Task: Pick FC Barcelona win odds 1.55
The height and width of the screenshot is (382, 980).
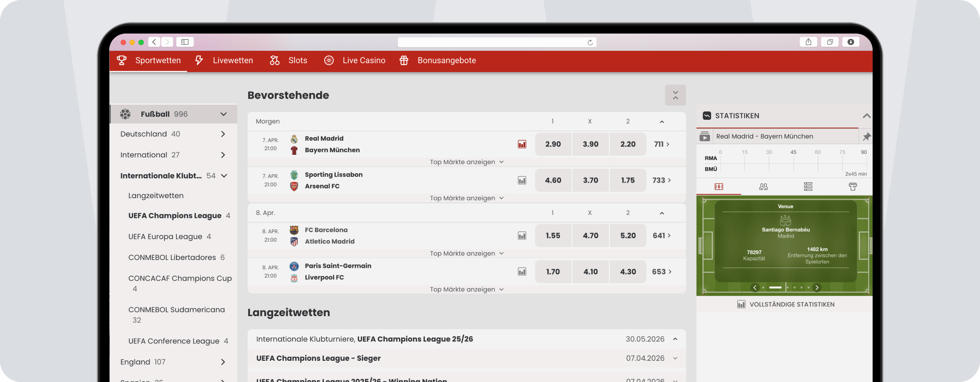Action: pyautogui.click(x=553, y=236)
